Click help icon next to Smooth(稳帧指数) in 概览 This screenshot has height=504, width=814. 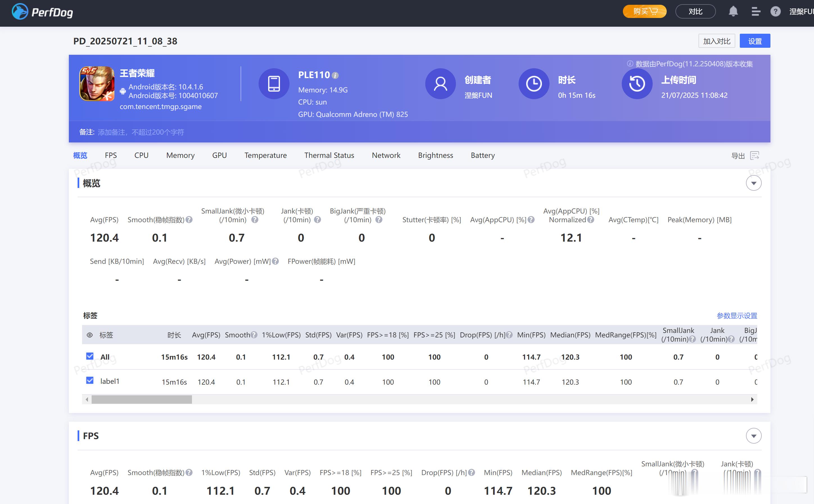pos(189,220)
